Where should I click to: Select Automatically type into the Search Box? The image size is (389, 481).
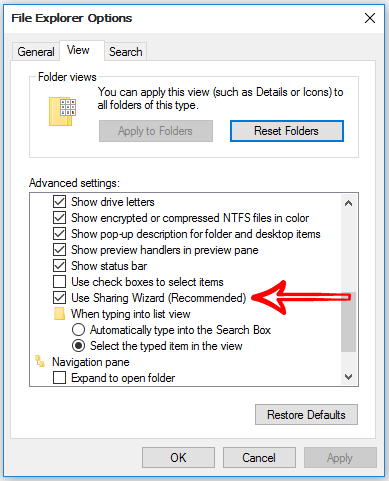point(78,330)
